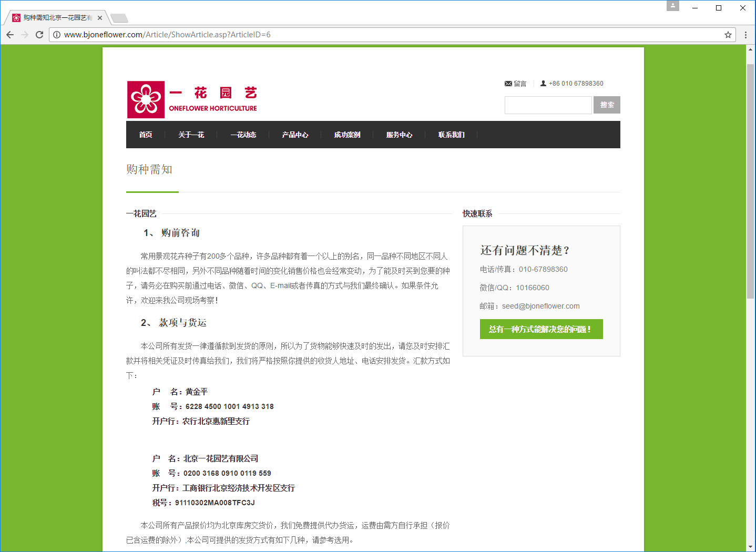Click the green 总有一种方式能解决您的问题 button
Image resolution: width=756 pixels, height=552 pixels.
click(x=541, y=329)
